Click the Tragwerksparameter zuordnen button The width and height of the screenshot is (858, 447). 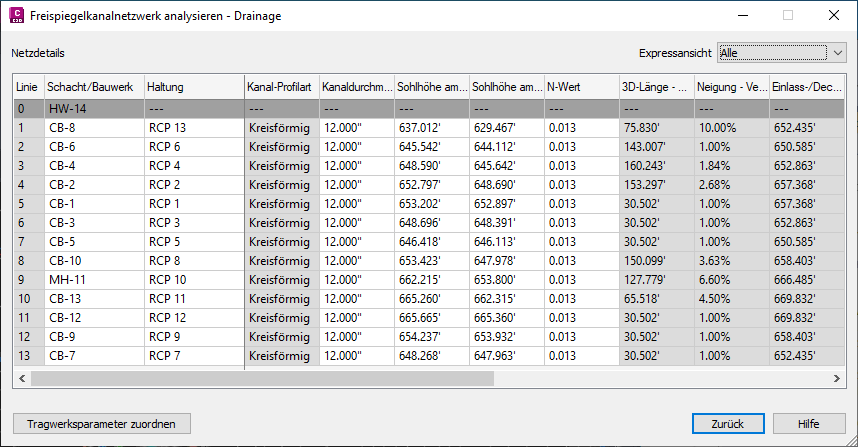[x=100, y=424]
